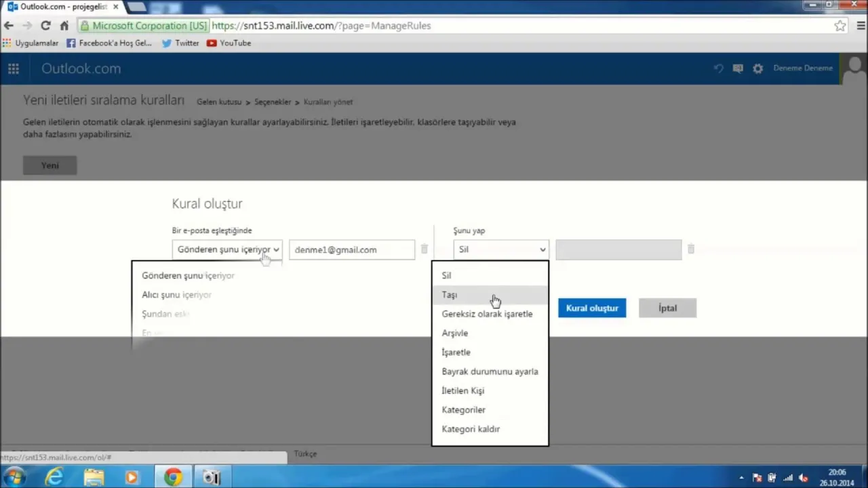This screenshot has height=488, width=868.
Task: Click the Outlook.com logo
Action: tap(81, 68)
